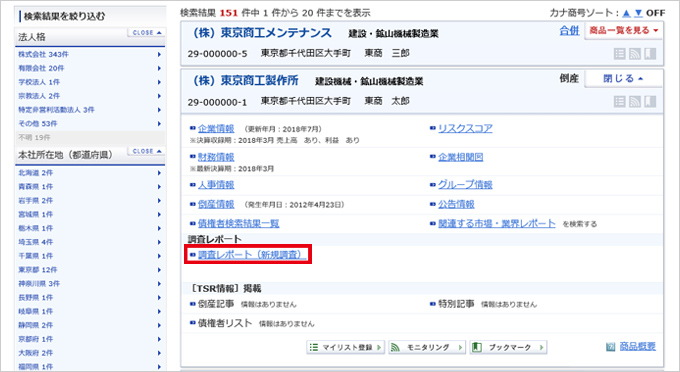Image resolution: width=680 pixels, height=372 pixels.
Task: Click bookmark icon for 東京商工メンテナンス row
Action: 650,54
